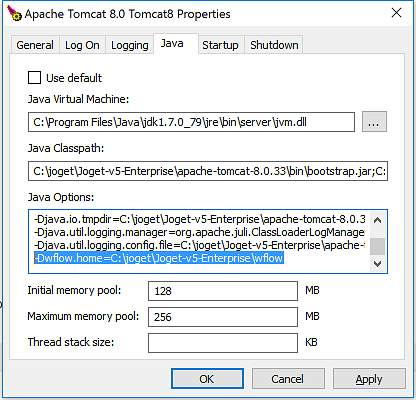This screenshot has height=400, width=416.
Task: Click the Java Options scrollbar thumb
Action: 377,246
